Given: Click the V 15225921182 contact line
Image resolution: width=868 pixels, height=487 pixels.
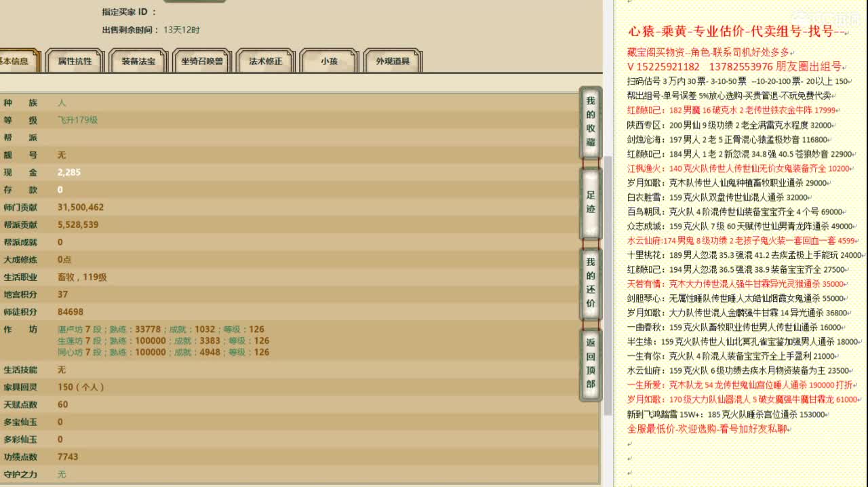Looking at the screenshot, I should coord(734,66).
